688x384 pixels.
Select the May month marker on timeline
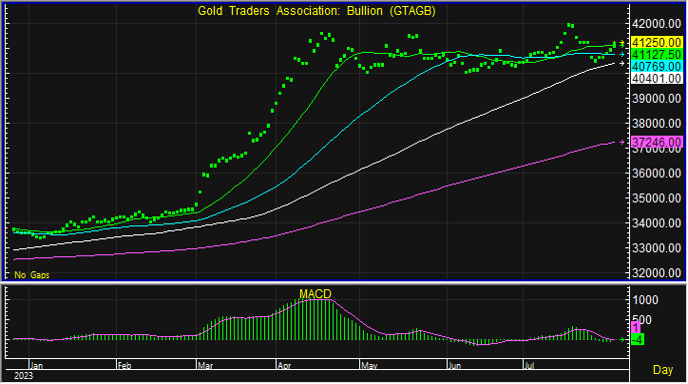[x=369, y=365]
